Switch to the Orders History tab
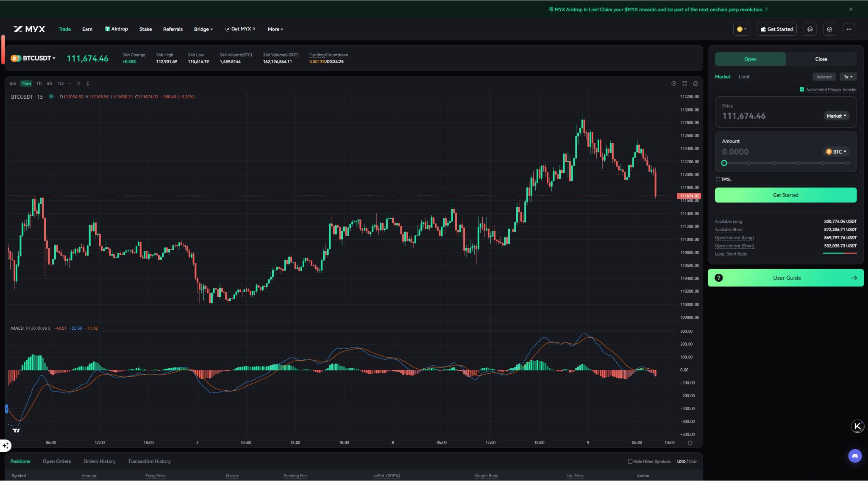This screenshot has height=481, width=868. tap(99, 462)
